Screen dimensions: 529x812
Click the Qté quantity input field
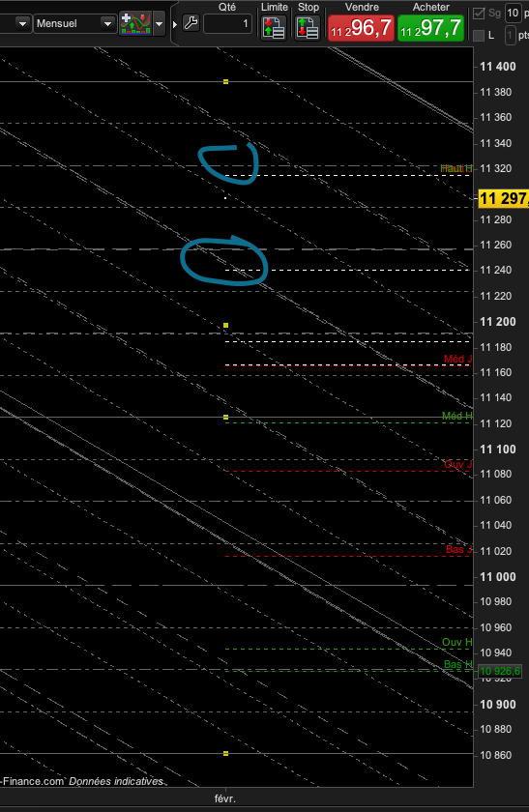click(x=227, y=24)
